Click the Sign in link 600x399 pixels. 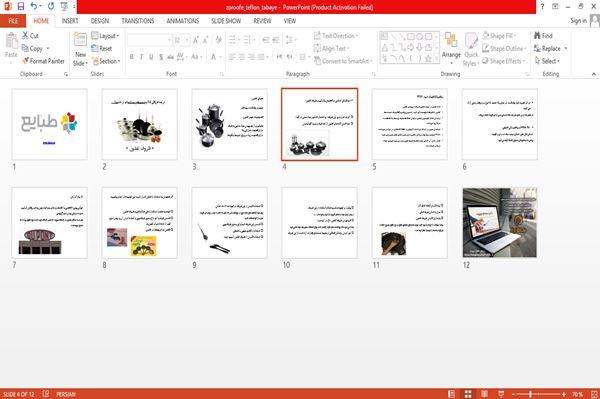click(578, 21)
